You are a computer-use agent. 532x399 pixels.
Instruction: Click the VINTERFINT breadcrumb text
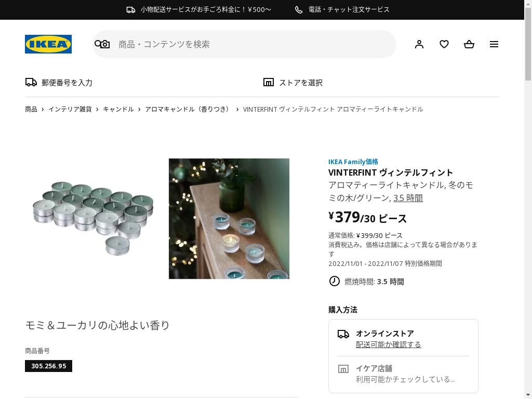333,109
